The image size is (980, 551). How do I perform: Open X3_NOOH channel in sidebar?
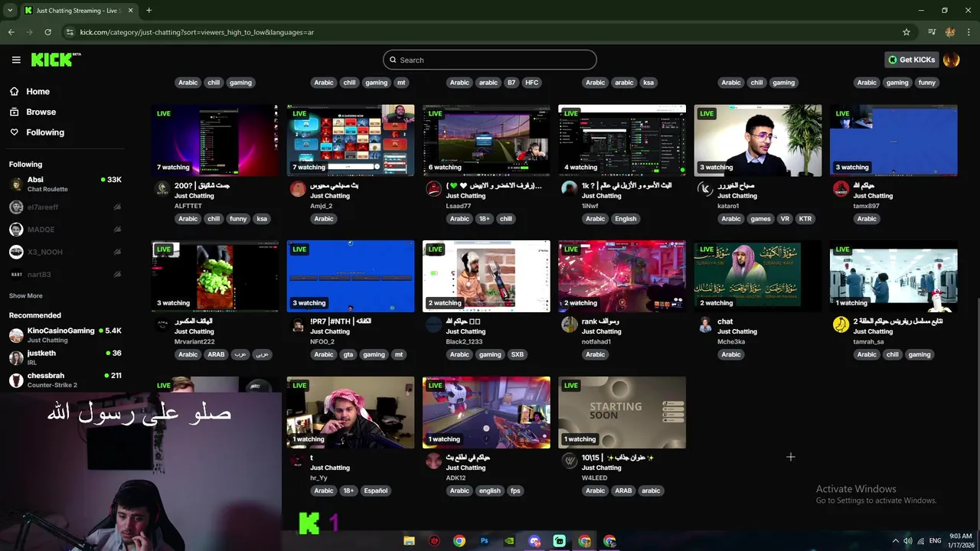pos(65,252)
